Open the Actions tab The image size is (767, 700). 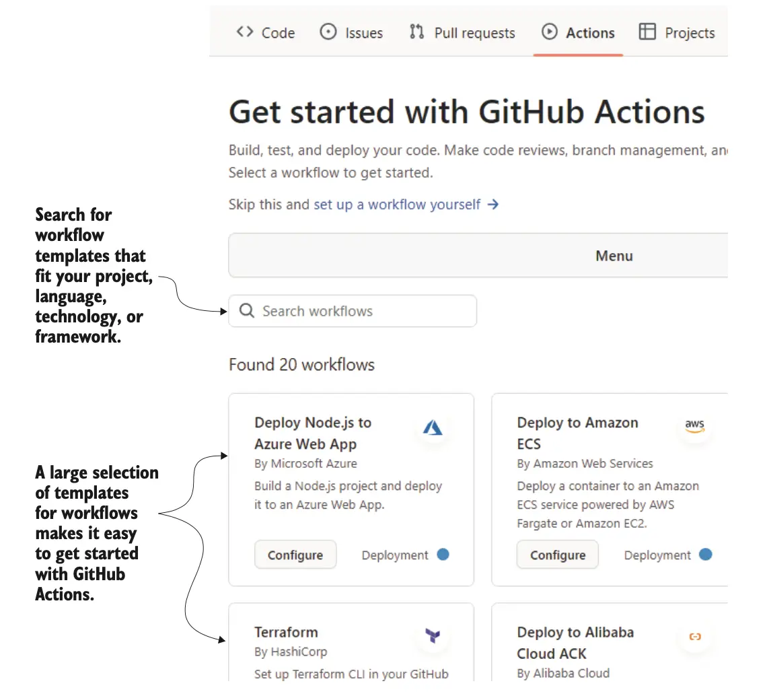579,33
